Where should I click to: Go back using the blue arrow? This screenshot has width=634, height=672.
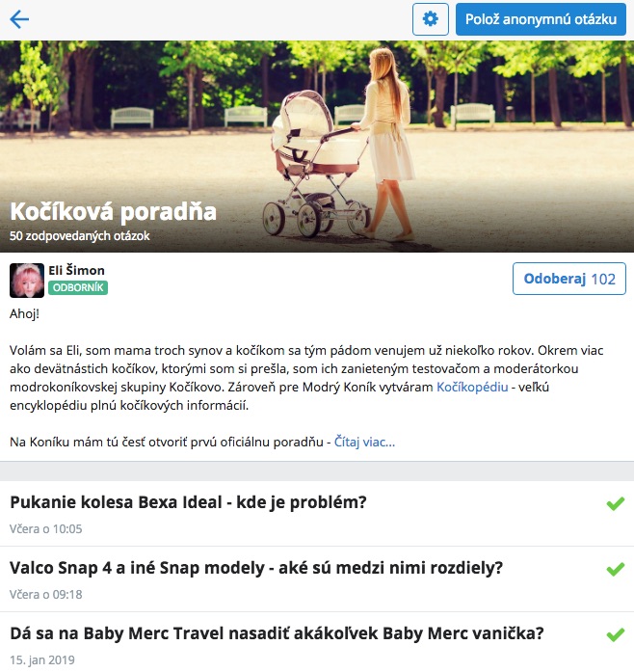point(19,19)
